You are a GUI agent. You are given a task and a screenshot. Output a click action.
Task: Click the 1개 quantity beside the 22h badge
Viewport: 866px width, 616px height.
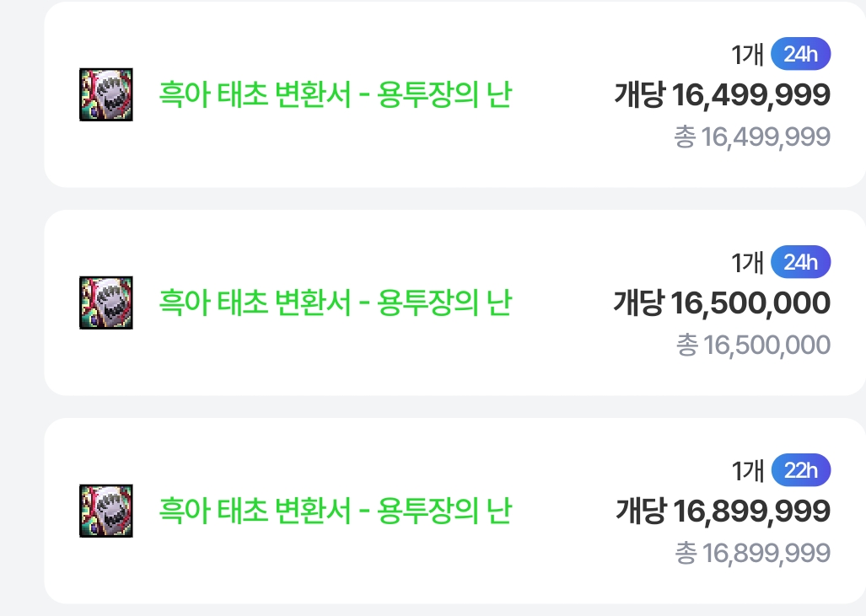pyautogui.click(x=747, y=471)
